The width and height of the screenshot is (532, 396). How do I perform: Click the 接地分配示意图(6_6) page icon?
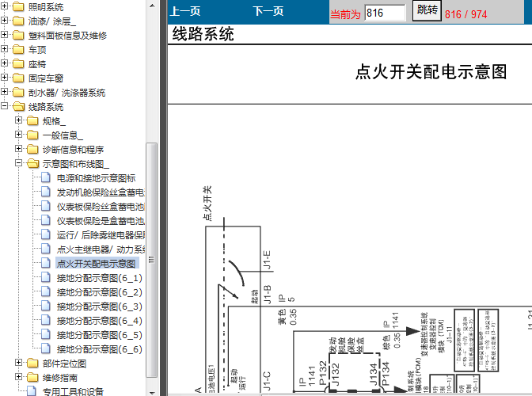pyautogui.click(x=46, y=348)
